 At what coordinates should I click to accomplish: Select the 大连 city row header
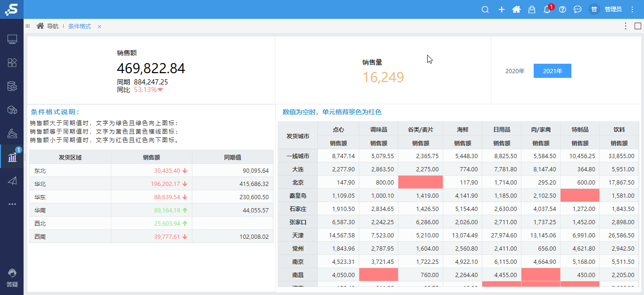tap(298, 169)
